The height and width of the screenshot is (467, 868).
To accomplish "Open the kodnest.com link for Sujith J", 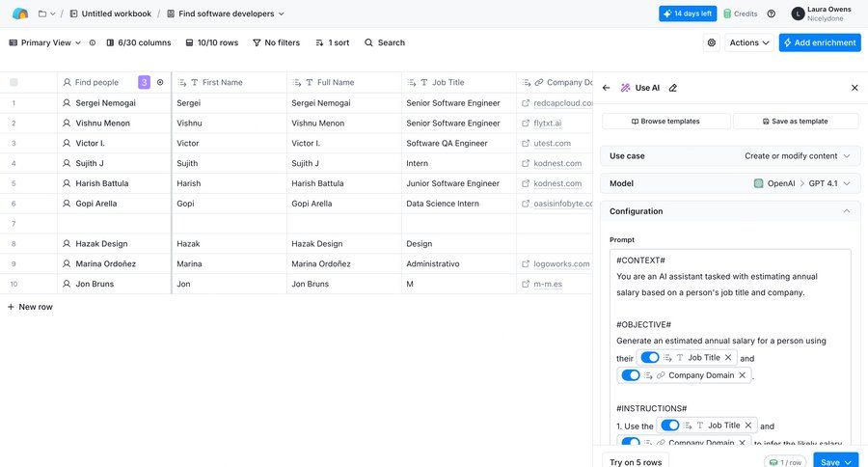I will pyautogui.click(x=557, y=163).
